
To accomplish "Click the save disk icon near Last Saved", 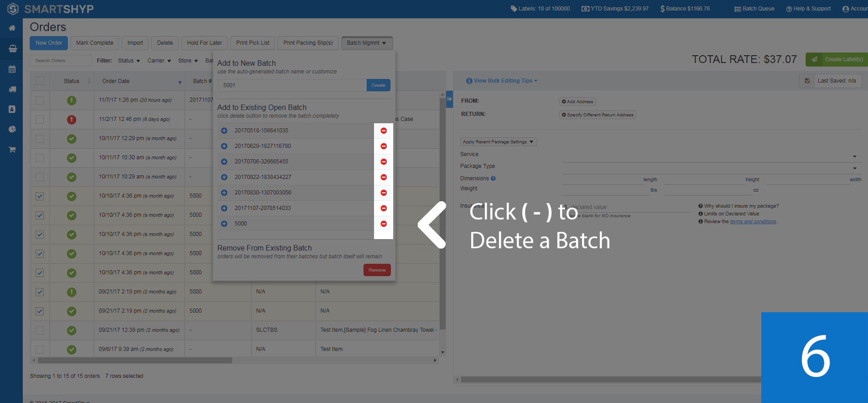I will tap(807, 81).
